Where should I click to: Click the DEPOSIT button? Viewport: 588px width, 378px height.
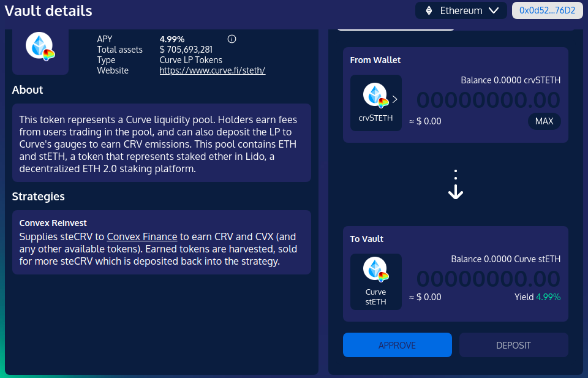513,345
